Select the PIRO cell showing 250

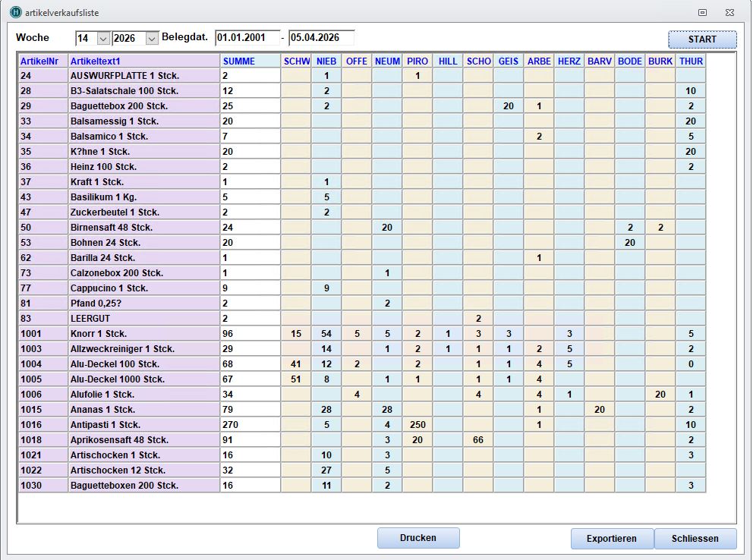click(417, 425)
